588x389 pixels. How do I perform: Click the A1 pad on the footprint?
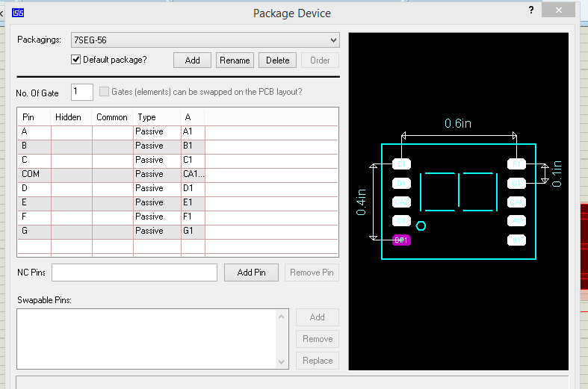point(516,221)
